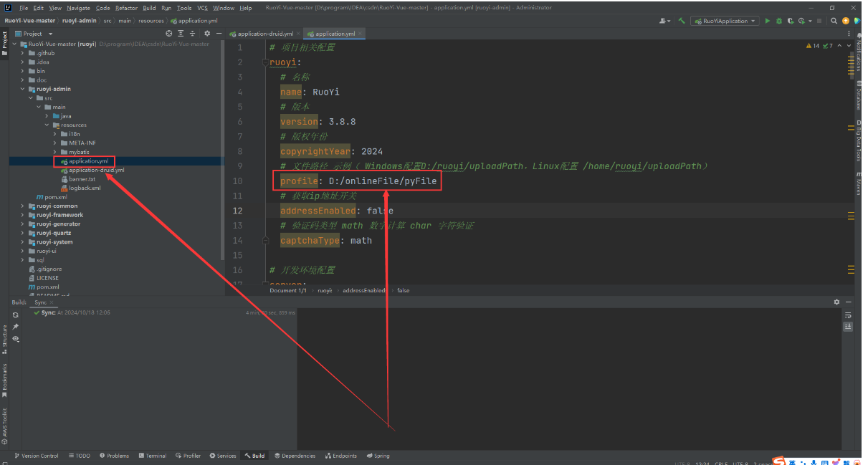The height and width of the screenshot is (465, 868).
Task: Expand the mybatis folder
Action: pyautogui.click(x=55, y=152)
